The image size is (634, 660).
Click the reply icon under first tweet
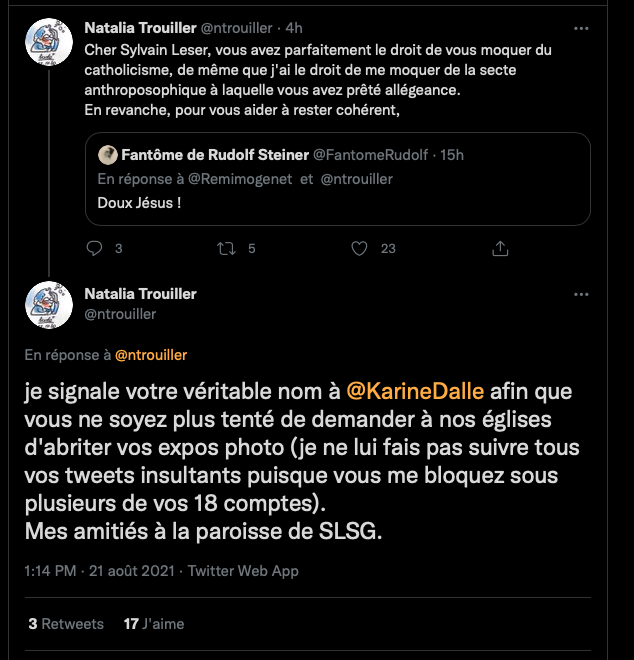click(x=95, y=249)
